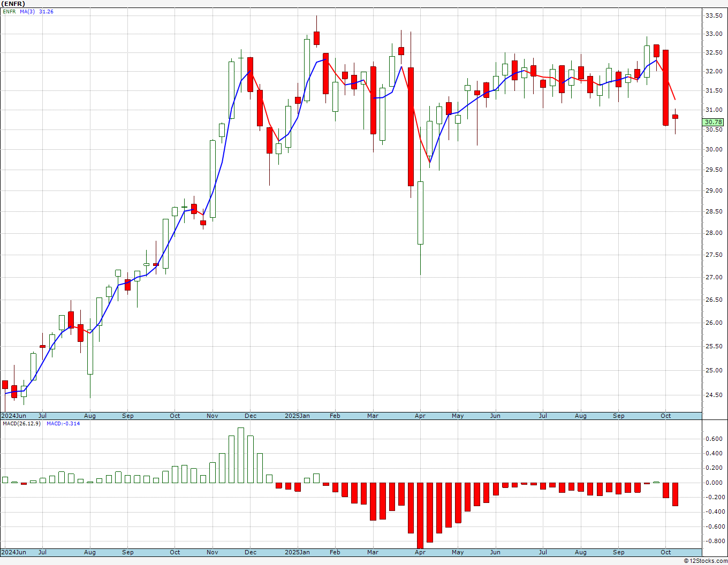Pick the 27.50 price axis label
Viewport: 728px width, 565px height.
click(x=714, y=255)
